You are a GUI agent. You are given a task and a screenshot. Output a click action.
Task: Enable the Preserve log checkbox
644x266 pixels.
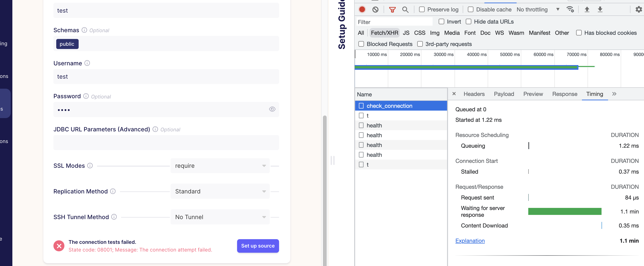coord(422,10)
